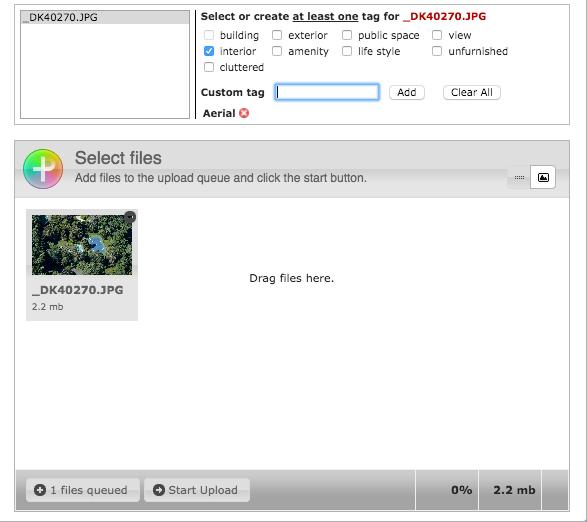Image resolution: width=587 pixels, height=522 pixels.
Task: Check the unfurnished tag checkbox
Action: (437, 51)
